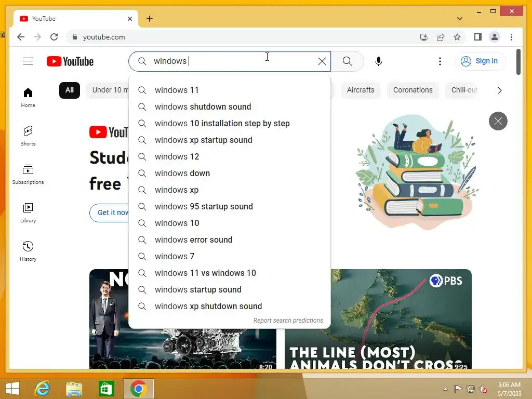Open File Explorer from taskbar

pyautogui.click(x=74, y=388)
